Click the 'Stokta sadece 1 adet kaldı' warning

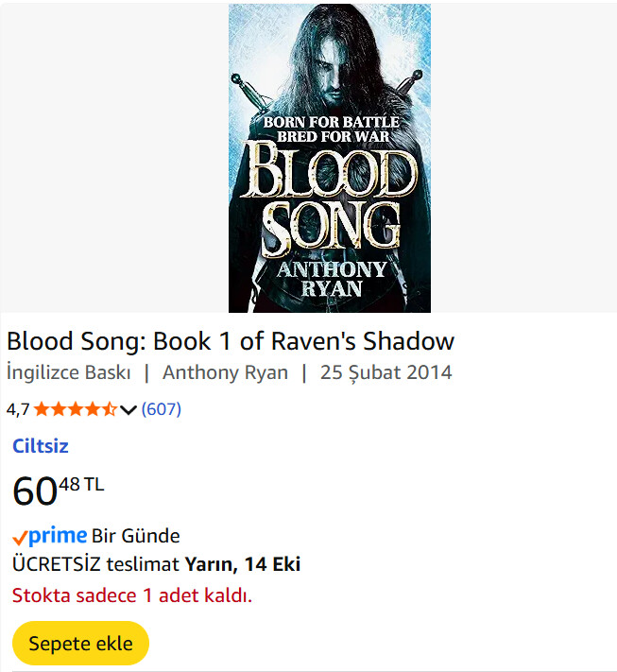pos(131,595)
